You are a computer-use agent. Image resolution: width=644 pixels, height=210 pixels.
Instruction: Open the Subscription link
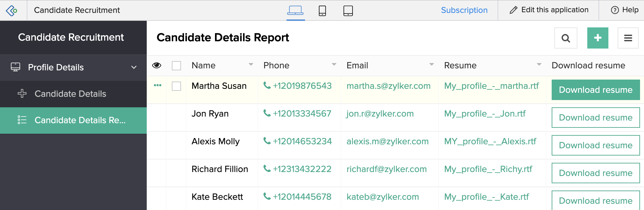(x=464, y=10)
